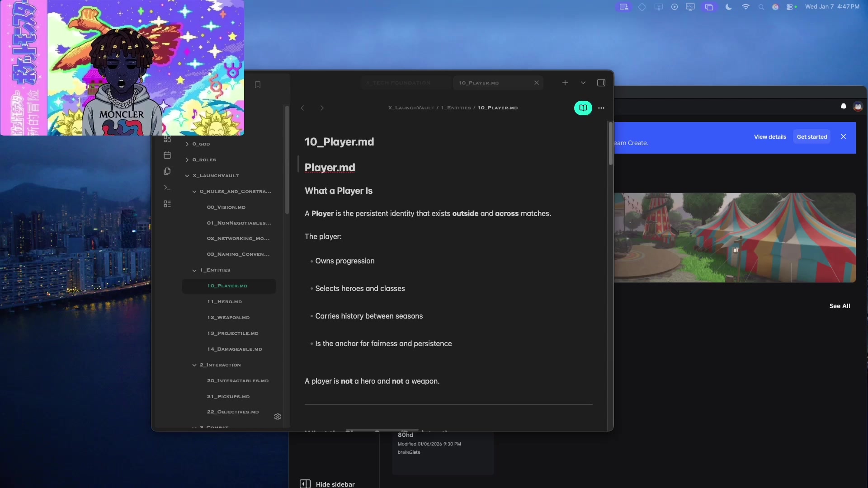Toggle the green reading view book icon
The width and height of the screenshot is (868, 488).
tap(583, 108)
